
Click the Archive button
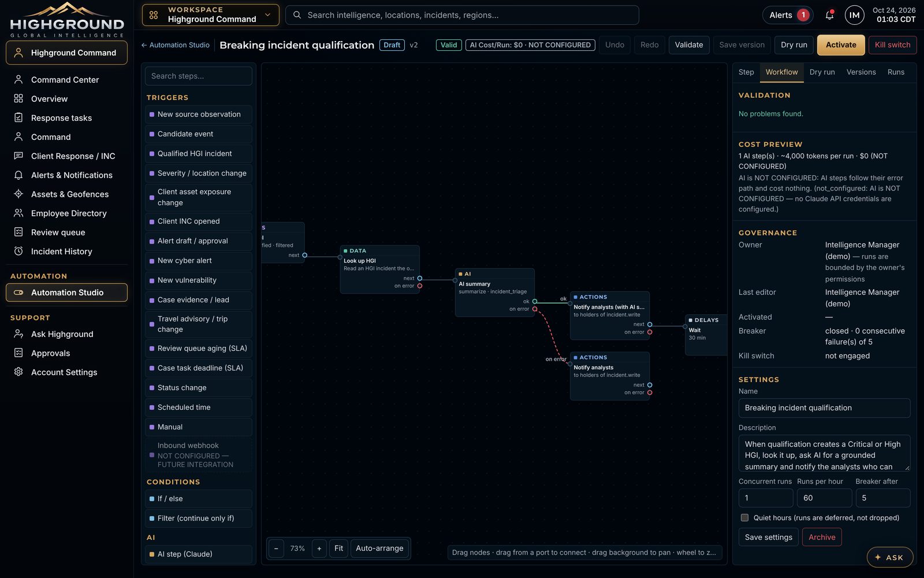(822, 538)
